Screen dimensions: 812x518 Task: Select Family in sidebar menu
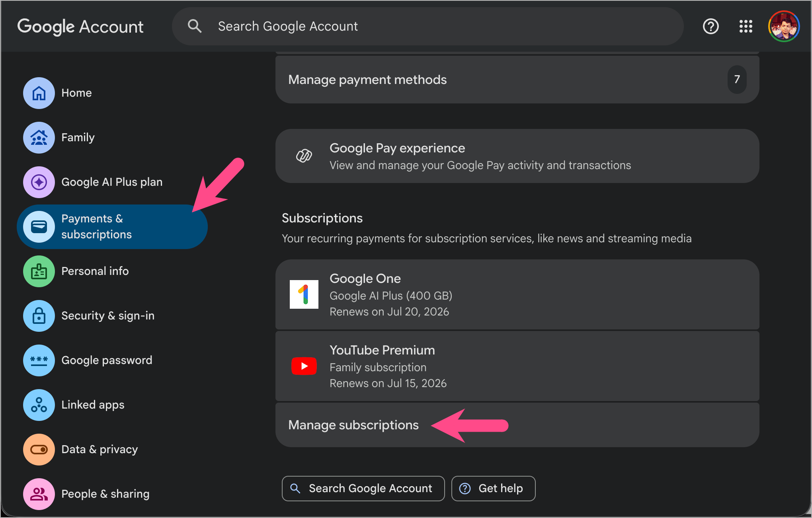click(78, 138)
